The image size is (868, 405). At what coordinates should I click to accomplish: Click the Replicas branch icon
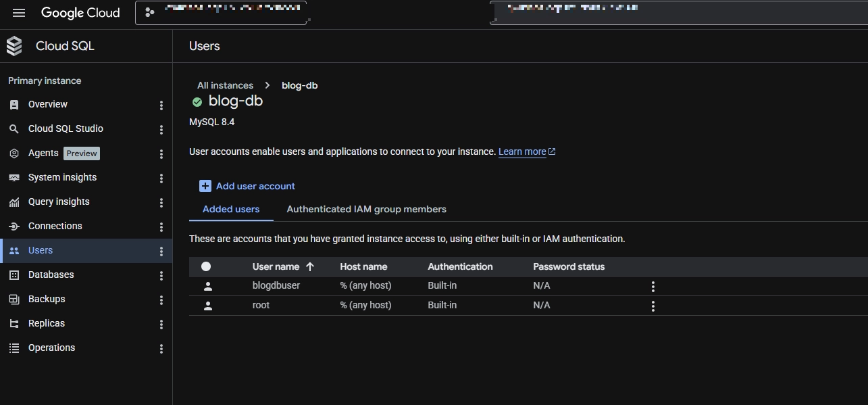point(14,324)
